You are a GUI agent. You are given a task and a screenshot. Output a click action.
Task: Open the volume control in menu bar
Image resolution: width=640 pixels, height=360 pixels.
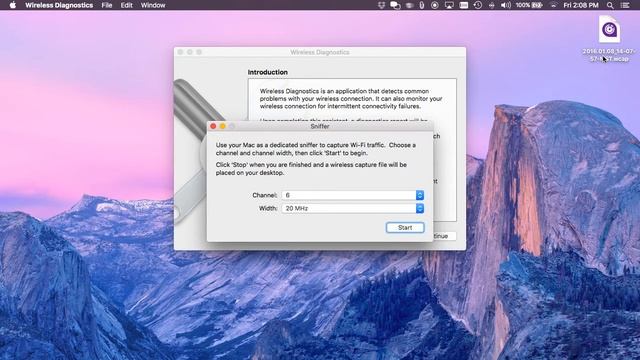coord(505,5)
